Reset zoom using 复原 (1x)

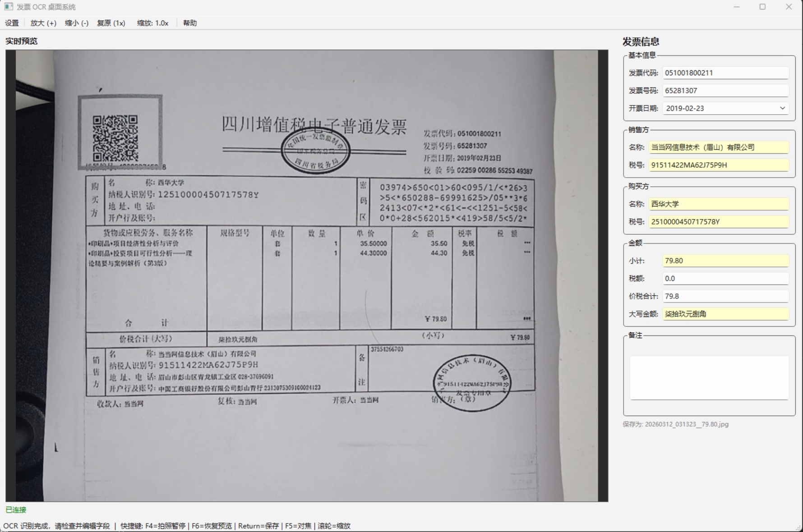[x=111, y=23]
